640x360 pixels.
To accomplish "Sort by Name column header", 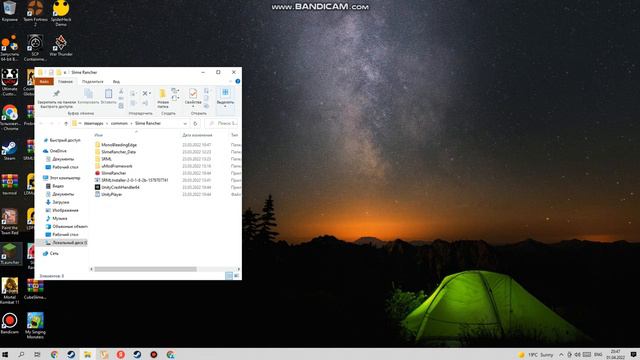I will (99, 135).
